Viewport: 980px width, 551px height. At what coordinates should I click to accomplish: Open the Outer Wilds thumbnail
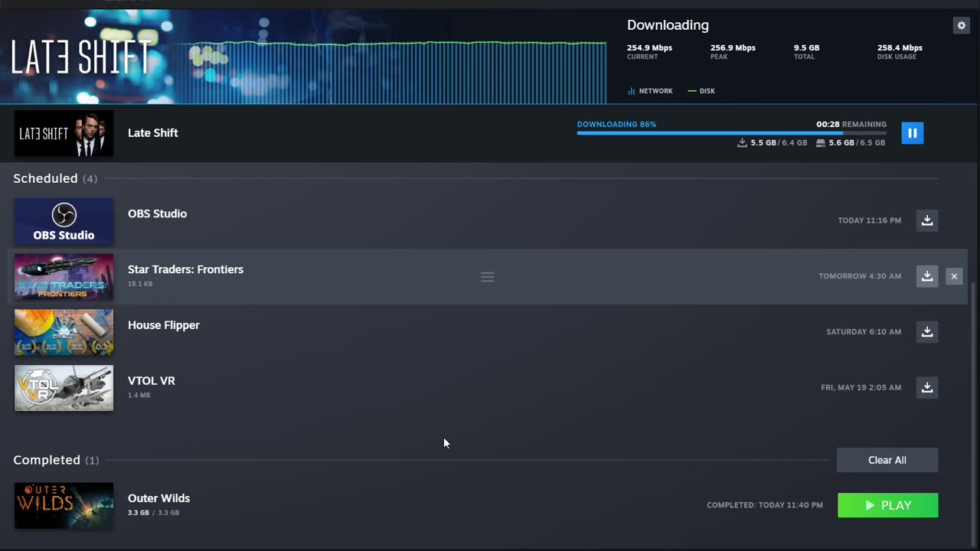click(x=64, y=506)
